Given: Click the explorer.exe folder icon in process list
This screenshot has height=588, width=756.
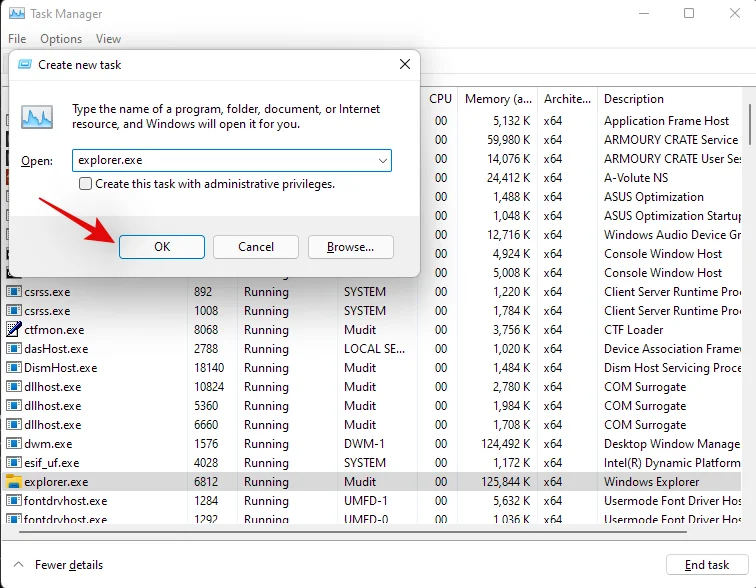Looking at the screenshot, I should (14, 482).
